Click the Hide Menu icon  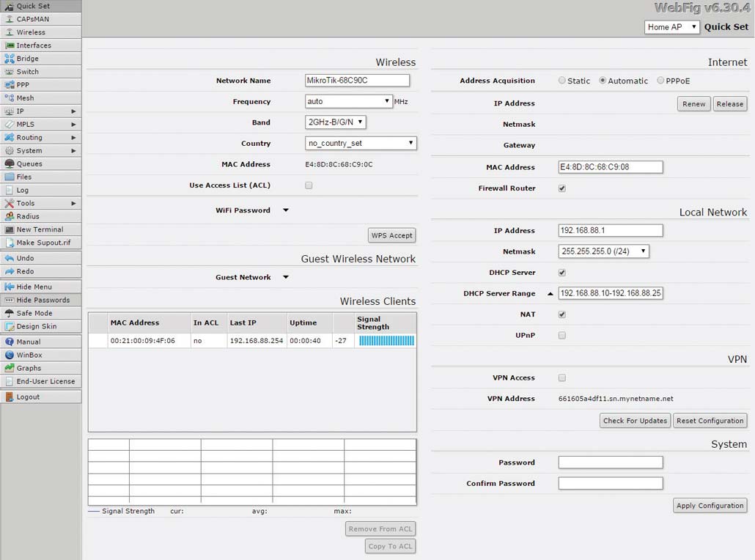(9, 287)
